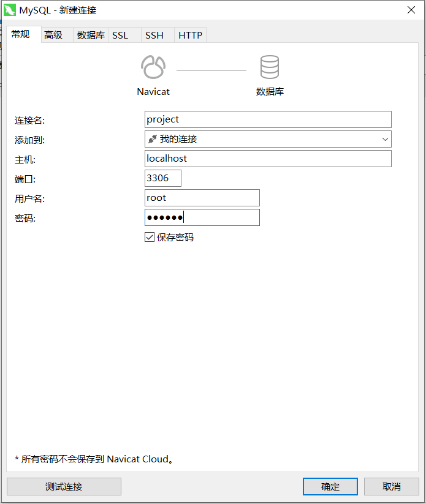Focus the 连接名 field containing project
The image size is (426, 504).
tap(268, 119)
